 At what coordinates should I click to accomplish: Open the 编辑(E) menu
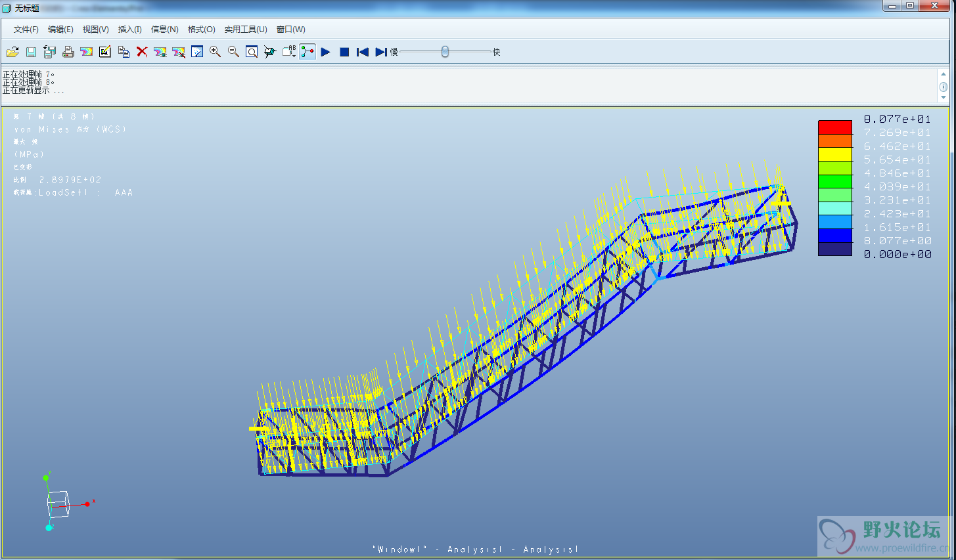(x=60, y=30)
